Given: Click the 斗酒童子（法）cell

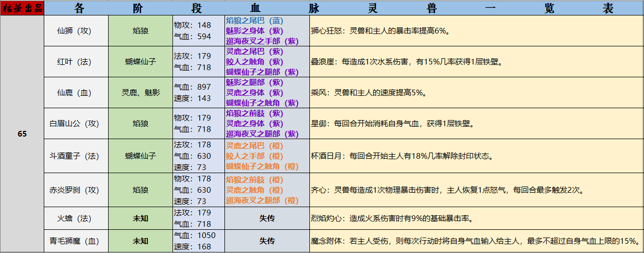Looking at the screenshot, I should click(76, 156).
